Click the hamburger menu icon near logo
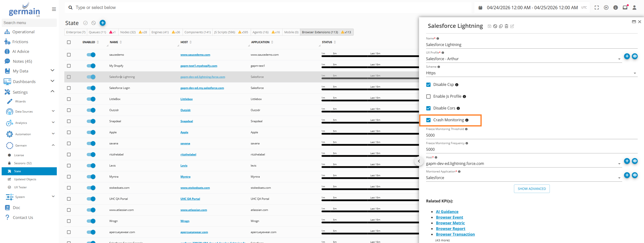This screenshot has width=644, height=243. [x=54, y=9]
